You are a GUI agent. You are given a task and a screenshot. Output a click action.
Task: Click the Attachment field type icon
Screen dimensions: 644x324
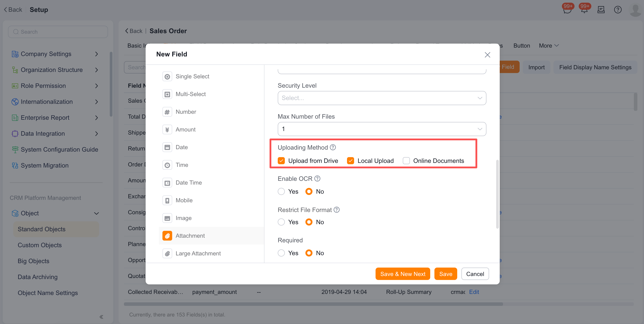pos(167,236)
